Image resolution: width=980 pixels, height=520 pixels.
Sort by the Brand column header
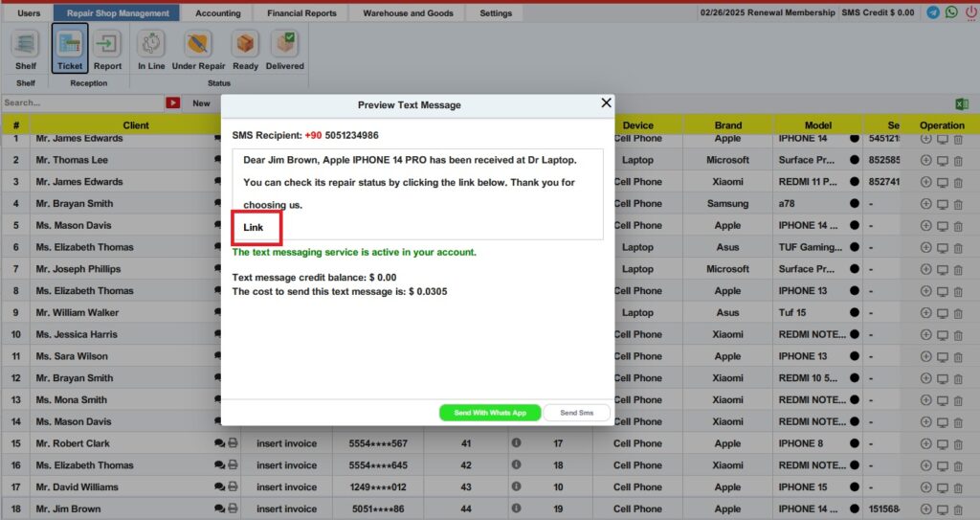click(x=728, y=125)
